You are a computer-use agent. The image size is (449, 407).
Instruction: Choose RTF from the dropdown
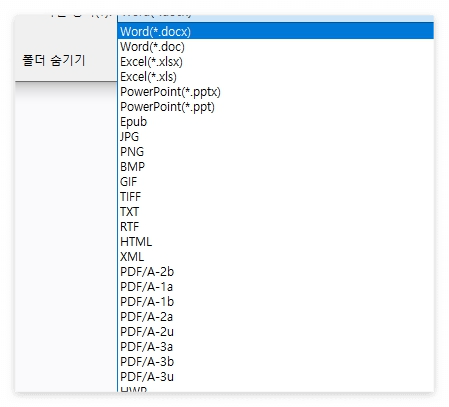pyautogui.click(x=276, y=227)
